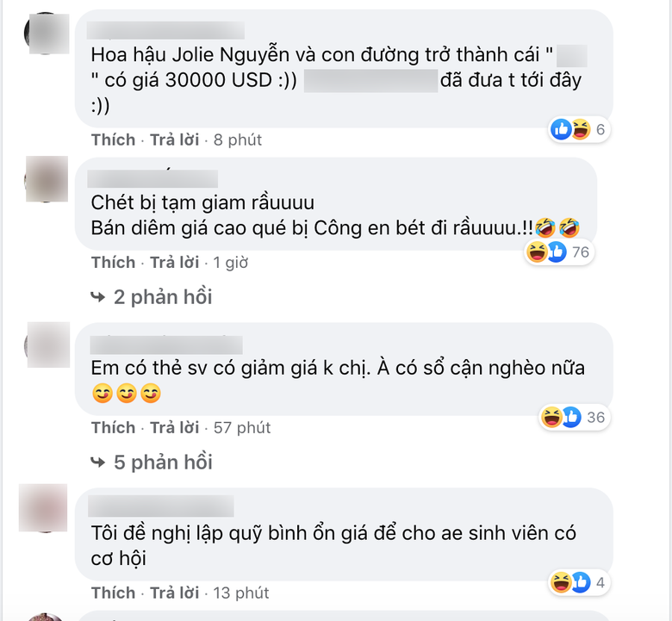Click the haha emoji on the 36-reaction comment
The height and width of the screenshot is (621, 672).
[x=551, y=417]
